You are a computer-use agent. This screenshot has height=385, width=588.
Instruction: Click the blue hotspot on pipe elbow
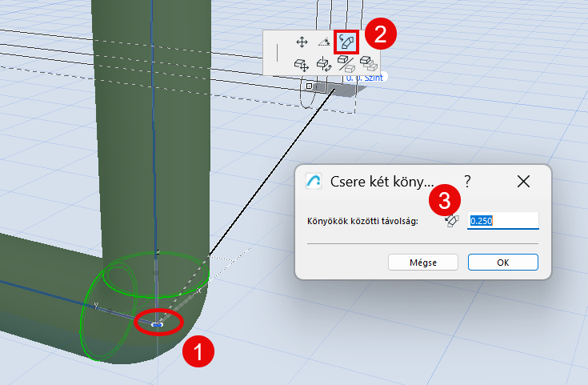coord(157,324)
